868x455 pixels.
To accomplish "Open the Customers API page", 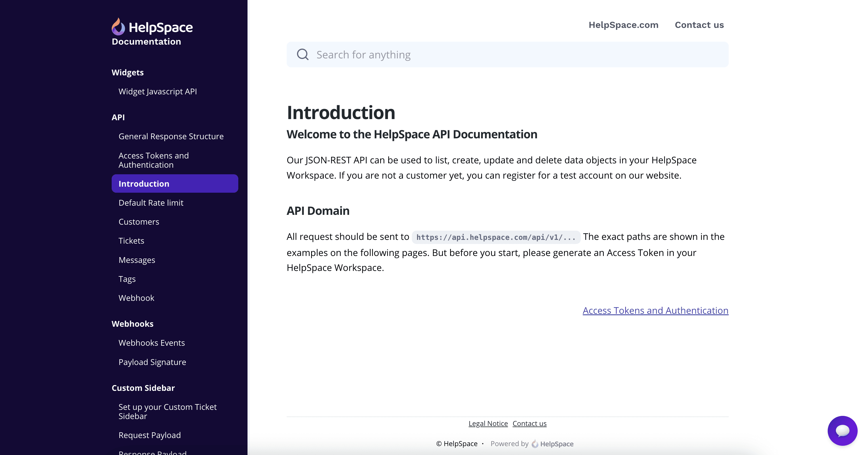I will (138, 222).
